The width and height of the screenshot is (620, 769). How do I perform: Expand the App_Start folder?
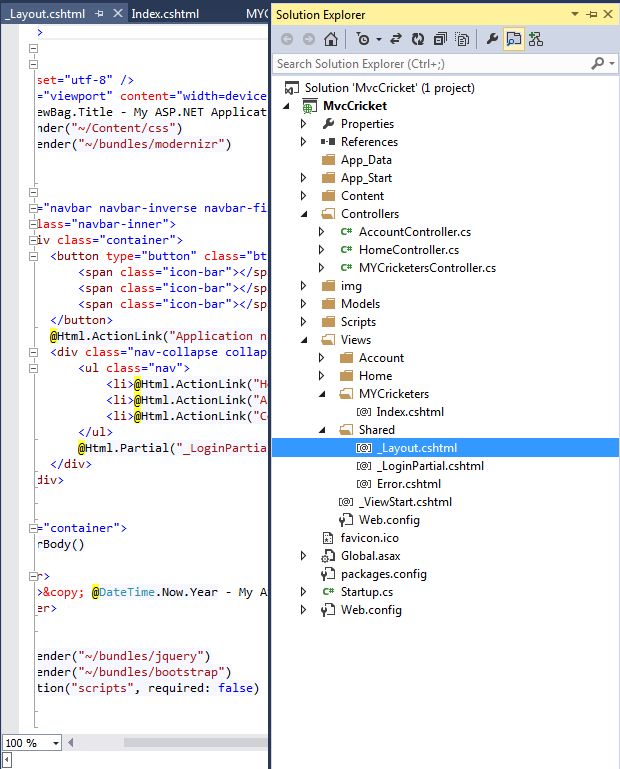(304, 178)
